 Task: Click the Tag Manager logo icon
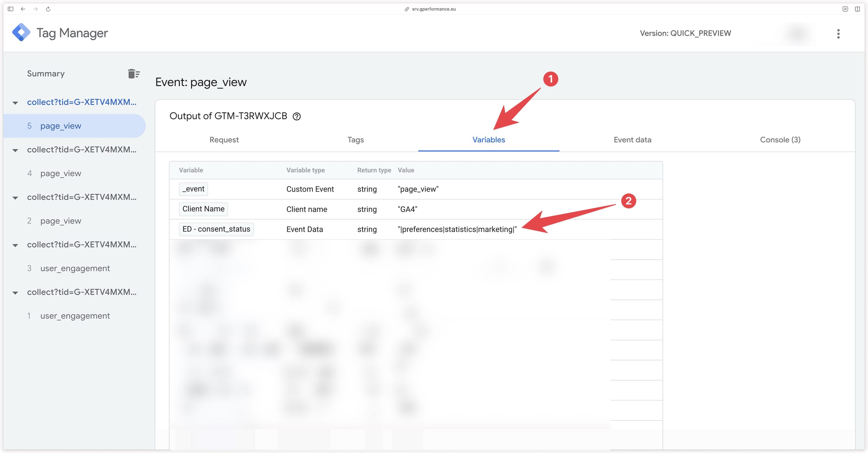[x=21, y=33]
